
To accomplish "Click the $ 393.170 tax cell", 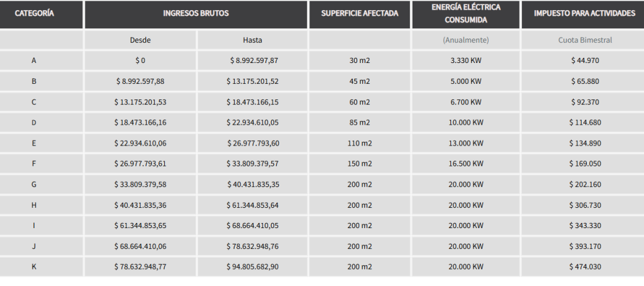I will click(x=585, y=246).
